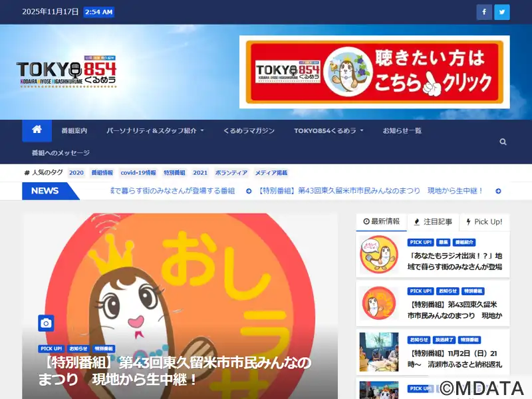Select the 2020 popular tag

[x=76, y=173]
